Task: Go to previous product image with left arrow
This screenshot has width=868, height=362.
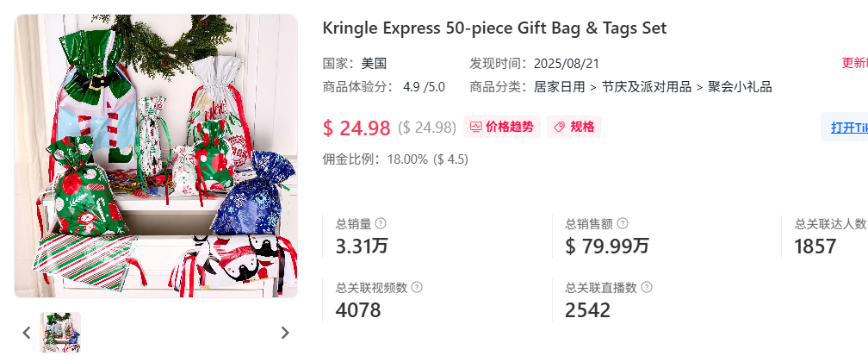Action: tap(26, 333)
